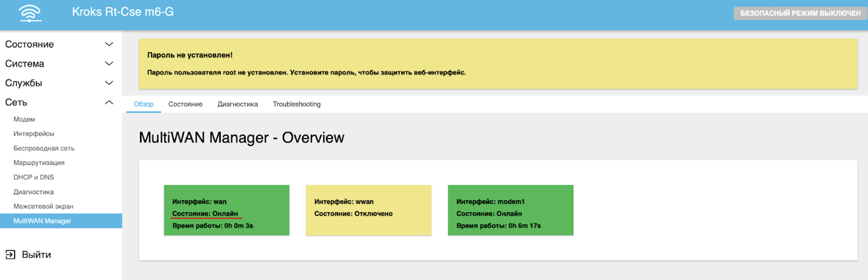Screen dimensions: 868x280
Task: Click the Безопасный режим выключен button
Action: tap(800, 13)
